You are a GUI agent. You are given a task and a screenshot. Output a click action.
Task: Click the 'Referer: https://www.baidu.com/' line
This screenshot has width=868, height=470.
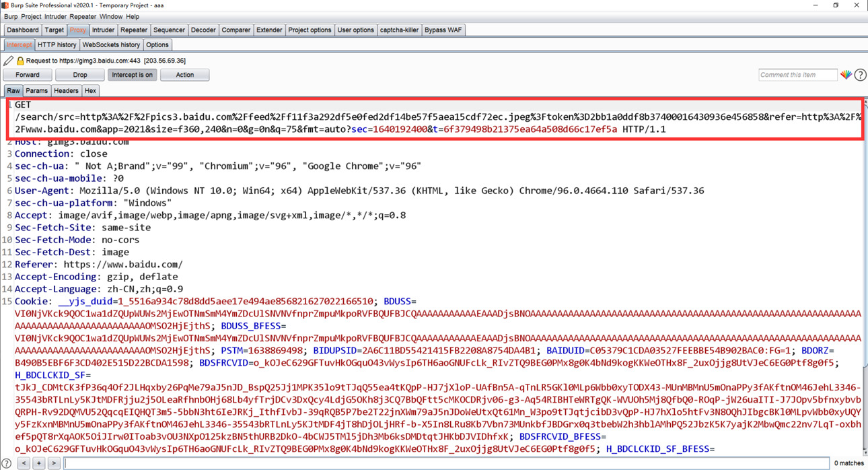click(99, 264)
